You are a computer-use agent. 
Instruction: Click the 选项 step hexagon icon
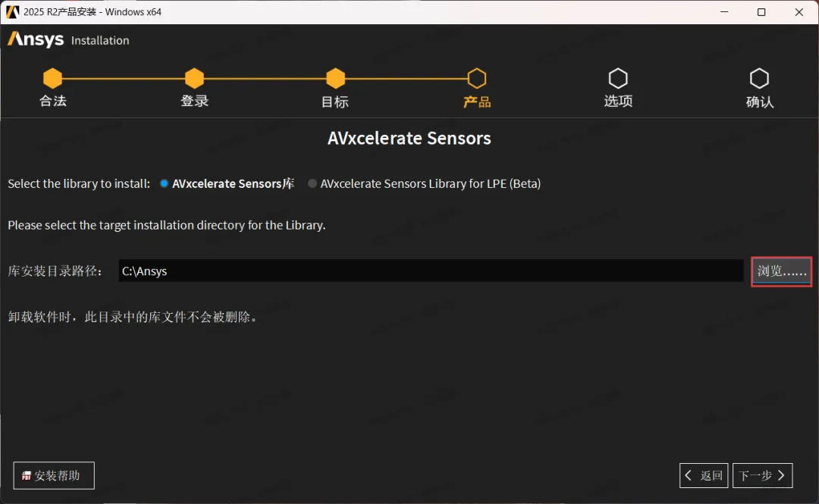pyautogui.click(x=618, y=78)
